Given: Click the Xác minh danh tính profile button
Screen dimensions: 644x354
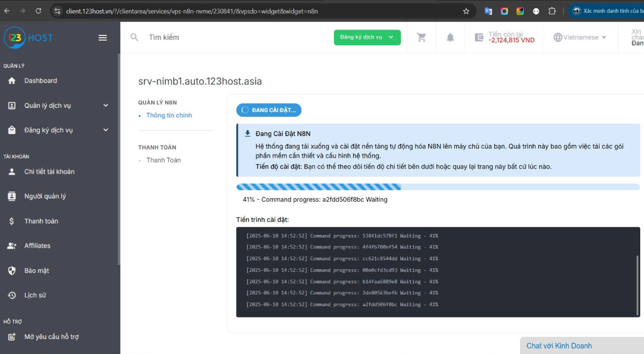Looking at the screenshot, I should point(606,11).
